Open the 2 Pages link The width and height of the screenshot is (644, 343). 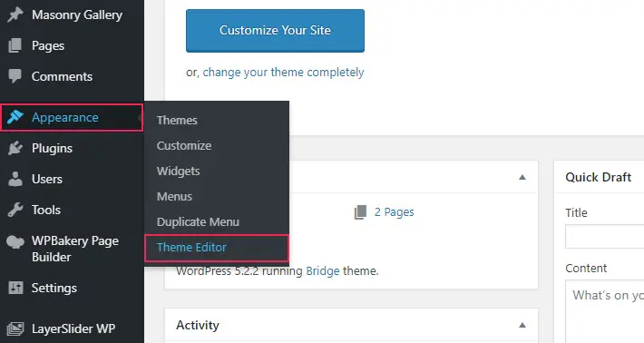tap(394, 212)
